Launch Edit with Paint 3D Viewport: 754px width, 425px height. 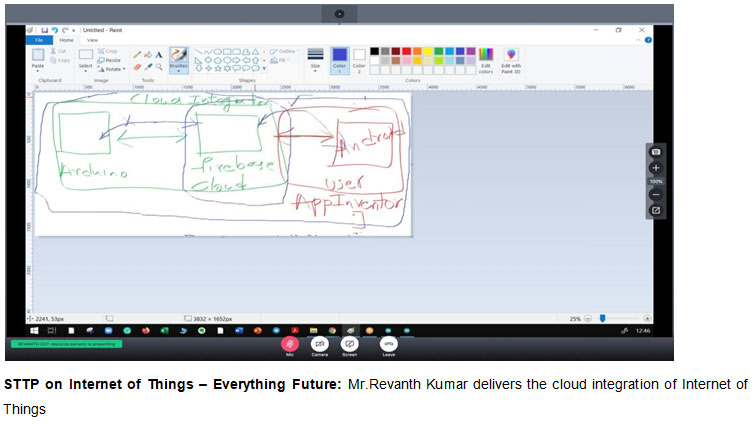point(511,58)
